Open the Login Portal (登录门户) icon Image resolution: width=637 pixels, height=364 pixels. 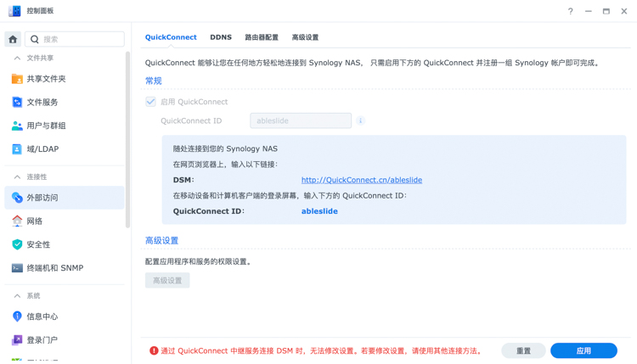[17, 340]
